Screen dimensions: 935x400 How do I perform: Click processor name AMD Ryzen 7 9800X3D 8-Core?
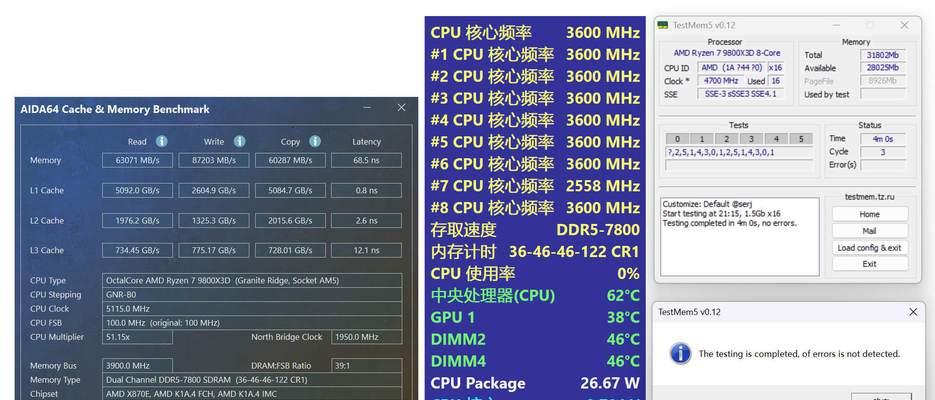point(727,53)
